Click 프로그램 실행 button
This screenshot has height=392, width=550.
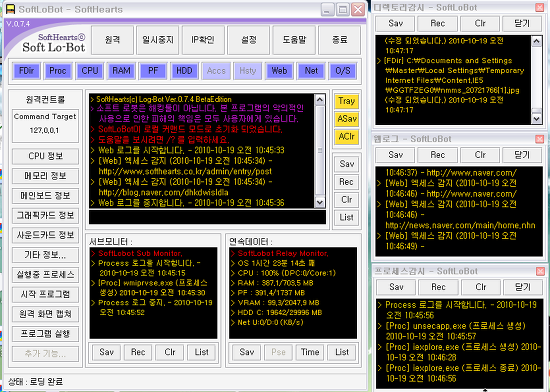point(46,334)
